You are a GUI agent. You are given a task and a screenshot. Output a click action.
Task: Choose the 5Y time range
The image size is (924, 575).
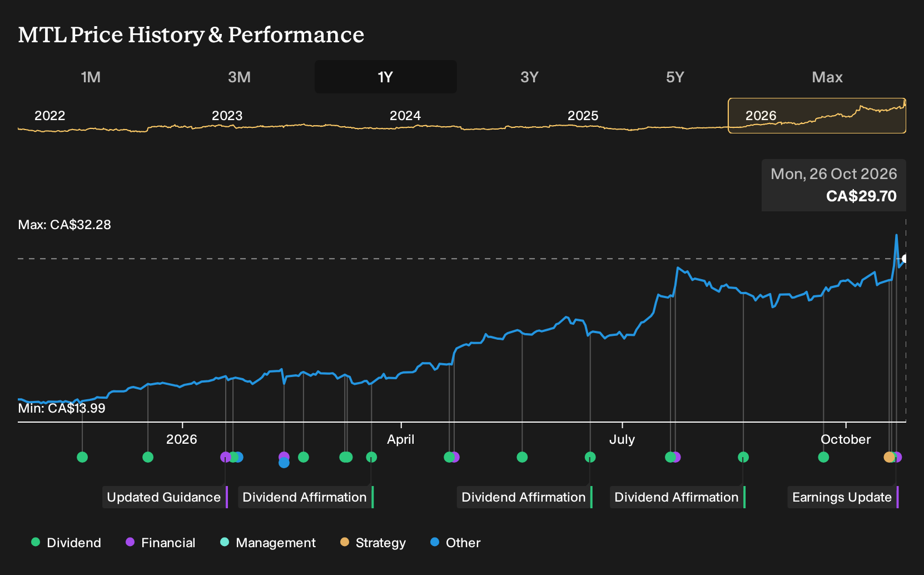click(x=675, y=77)
